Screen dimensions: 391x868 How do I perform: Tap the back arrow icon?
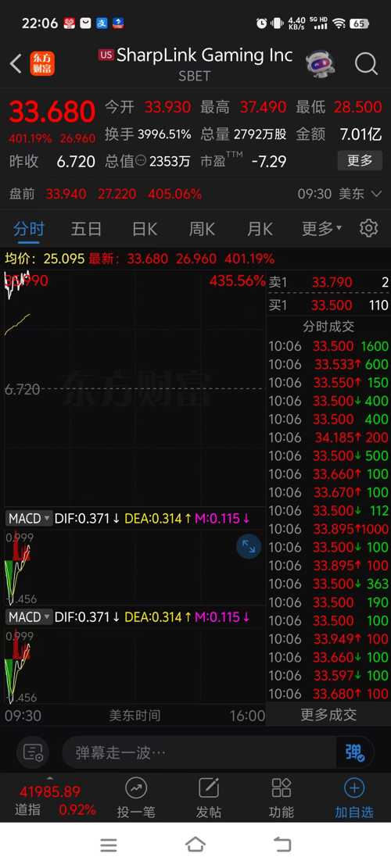coord(16,64)
